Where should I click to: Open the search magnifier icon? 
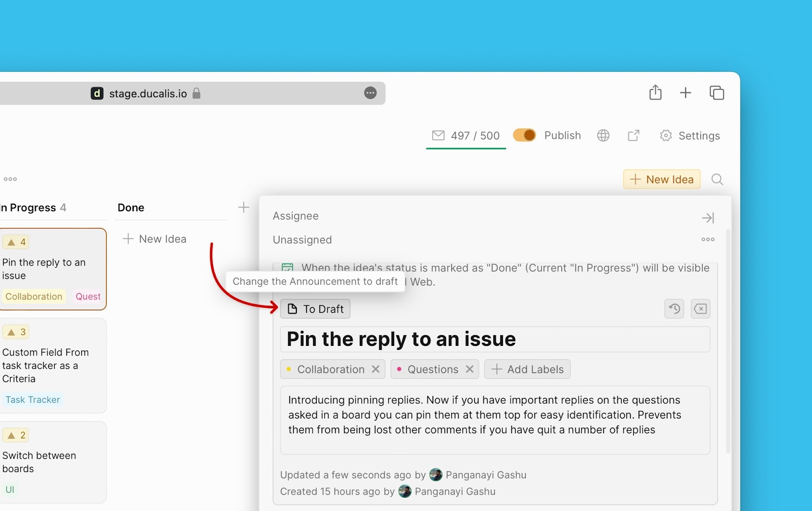717,179
